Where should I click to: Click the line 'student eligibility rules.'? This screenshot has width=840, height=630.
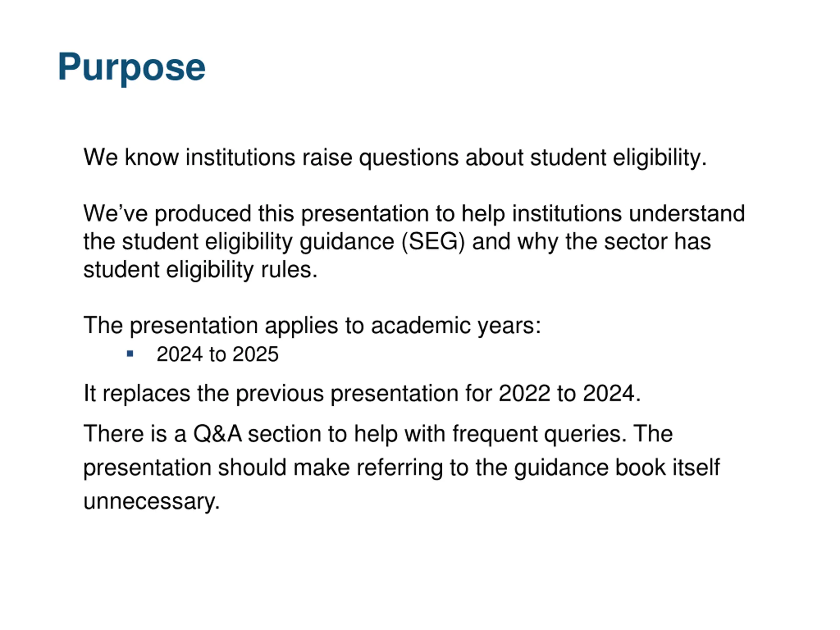pos(200,270)
